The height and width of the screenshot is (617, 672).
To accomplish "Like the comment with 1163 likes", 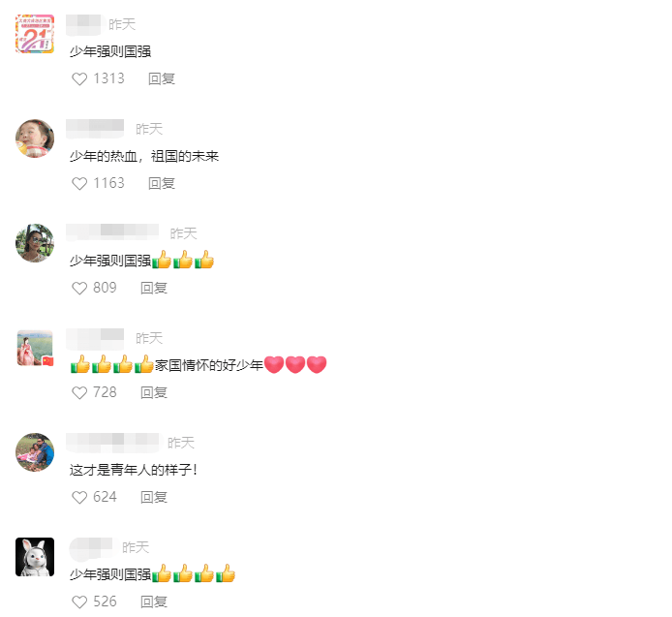I will (79, 183).
